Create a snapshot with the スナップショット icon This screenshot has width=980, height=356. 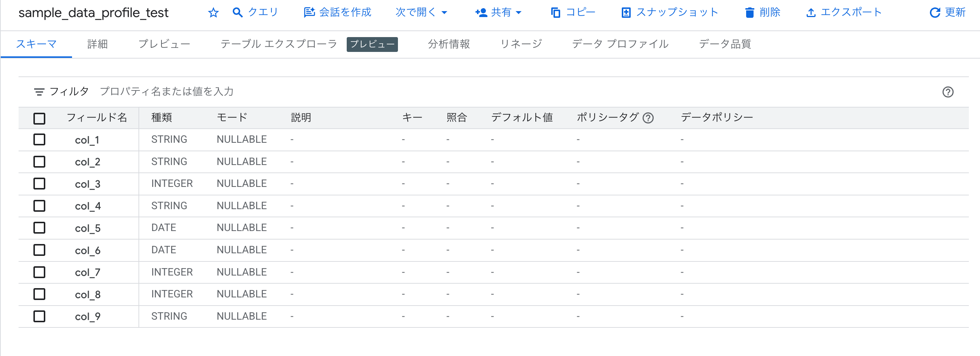pyautogui.click(x=627, y=12)
